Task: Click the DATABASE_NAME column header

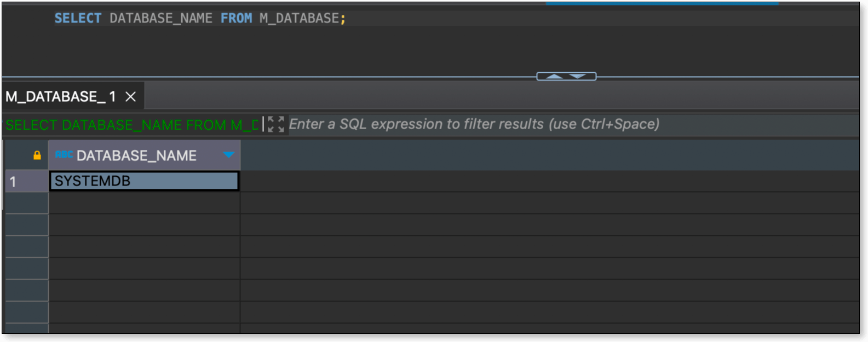Action: pyautogui.click(x=136, y=156)
